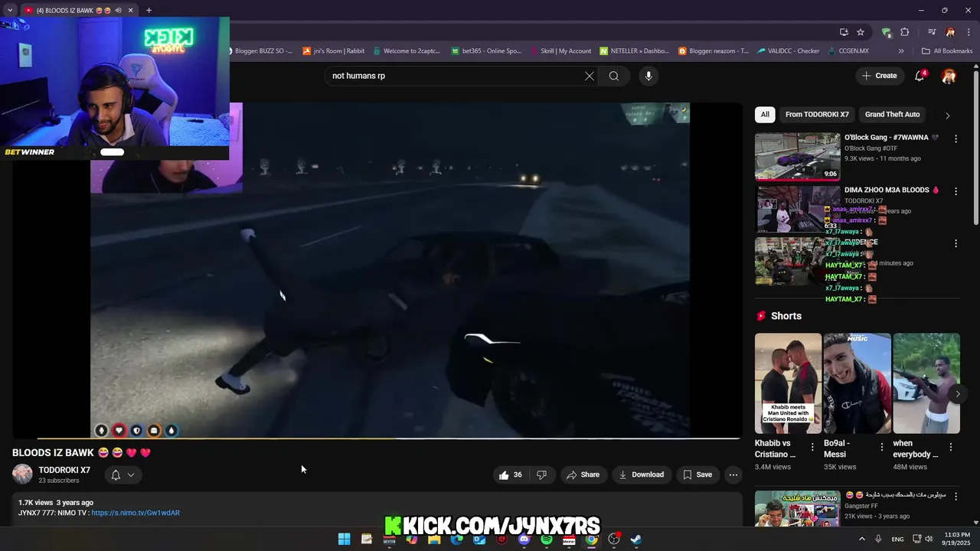Open All Bookmarks folder
980x551 pixels.
tap(947, 51)
